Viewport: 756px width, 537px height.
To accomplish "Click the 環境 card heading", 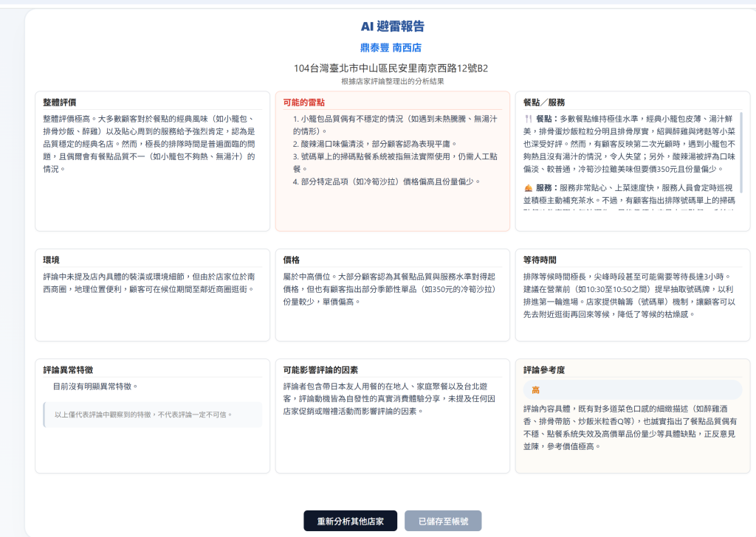I will [x=52, y=260].
